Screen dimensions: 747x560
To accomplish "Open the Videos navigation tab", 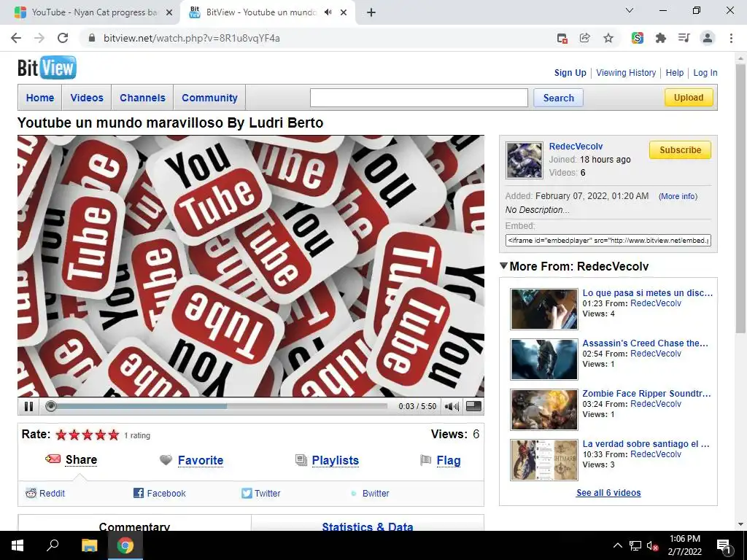I will pyautogui.click(x=87, y=98).
